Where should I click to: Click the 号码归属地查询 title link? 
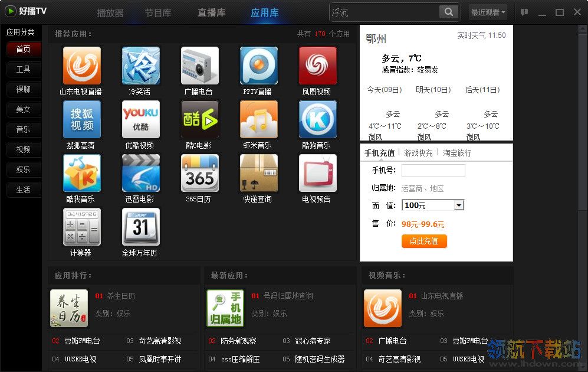(x=288, y=296)
